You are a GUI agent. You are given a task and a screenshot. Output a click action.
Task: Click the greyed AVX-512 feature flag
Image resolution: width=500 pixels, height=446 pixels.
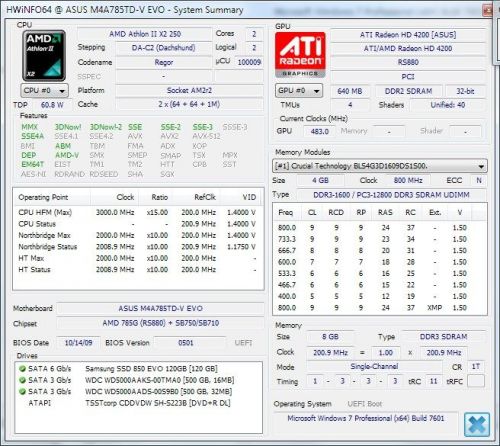coord(206,136)
